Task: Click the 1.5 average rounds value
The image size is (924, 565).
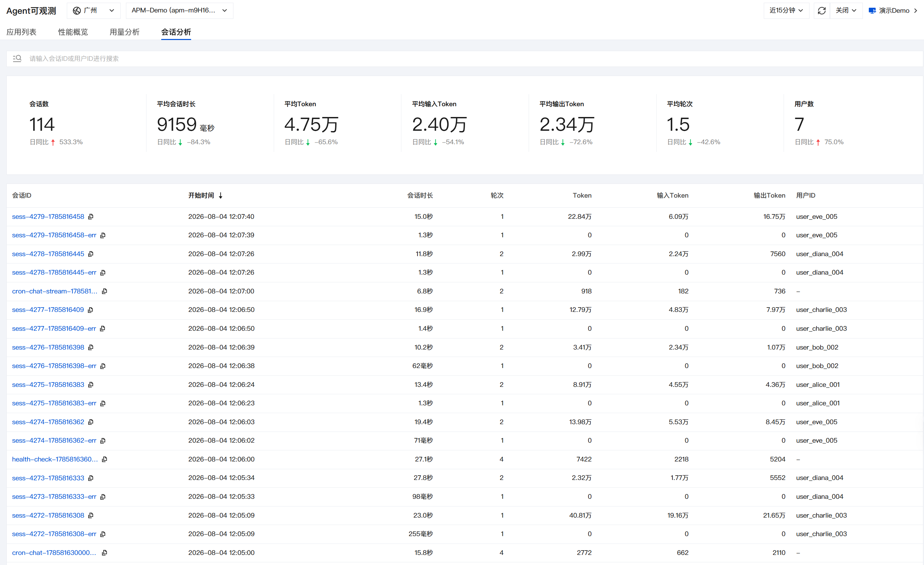Action: (x=678, y=125)
